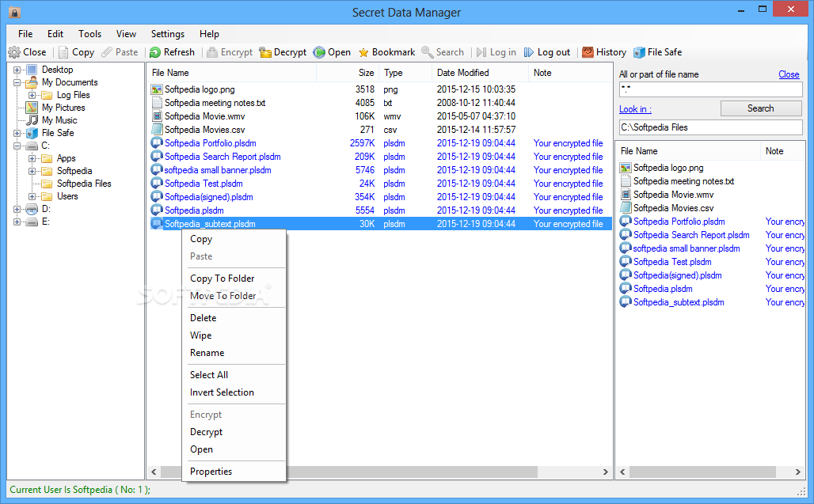The image size is (814, 504).
Task: Select My Music in folder tree
Action: [x=59, y=119]
